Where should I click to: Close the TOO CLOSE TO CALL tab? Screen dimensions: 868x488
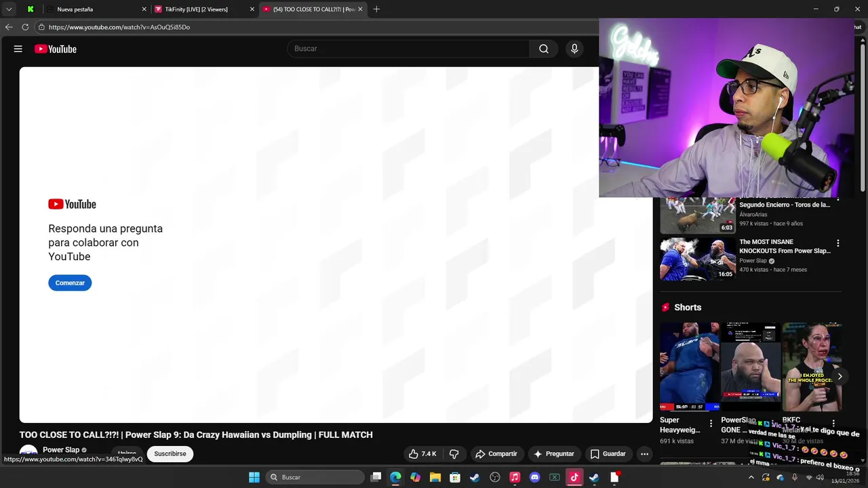[360, 9]
